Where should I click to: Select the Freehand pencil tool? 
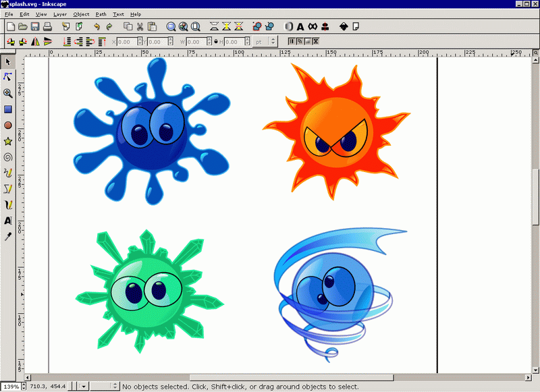[8, 173]
